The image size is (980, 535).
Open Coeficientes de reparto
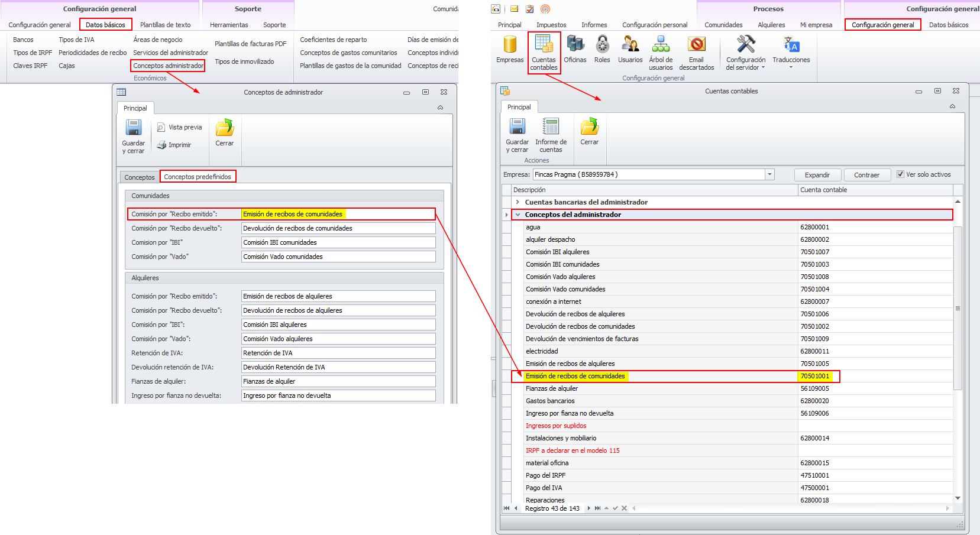click(334, 40)
